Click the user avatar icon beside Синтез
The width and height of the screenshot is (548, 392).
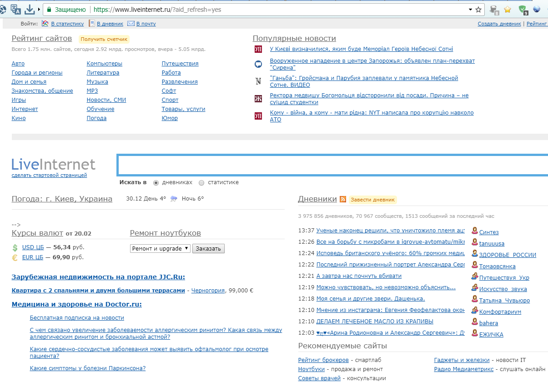pos(475,231)
